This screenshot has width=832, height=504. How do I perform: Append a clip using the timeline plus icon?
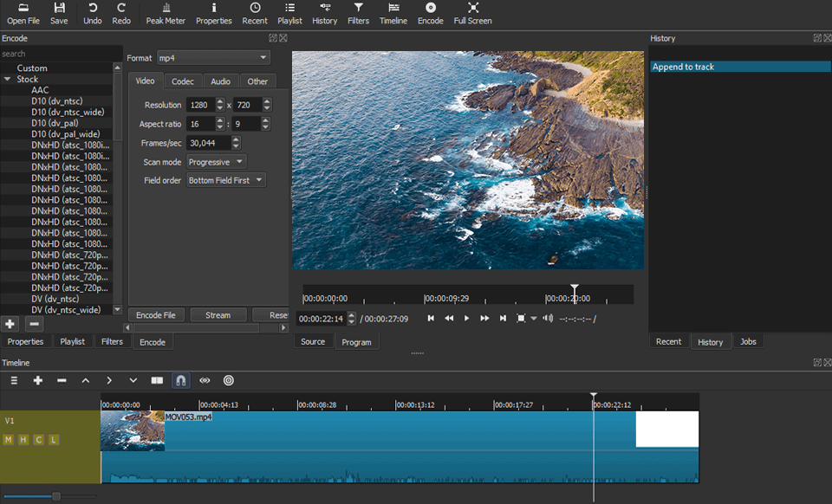(38, 380)
